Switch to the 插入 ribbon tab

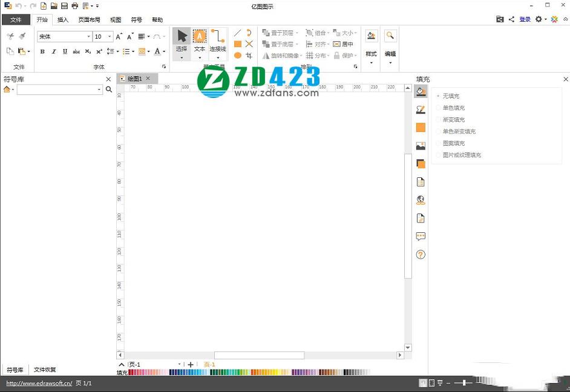click(63, 19)
